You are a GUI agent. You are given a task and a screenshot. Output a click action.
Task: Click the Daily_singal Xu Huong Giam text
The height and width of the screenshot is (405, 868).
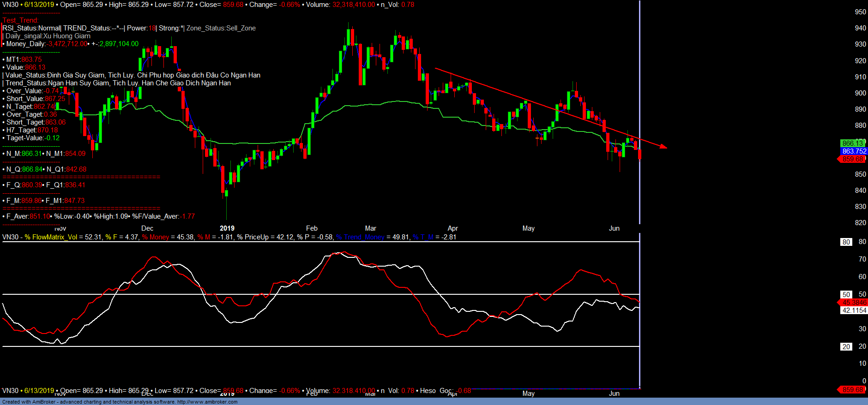tap(48, 36)
